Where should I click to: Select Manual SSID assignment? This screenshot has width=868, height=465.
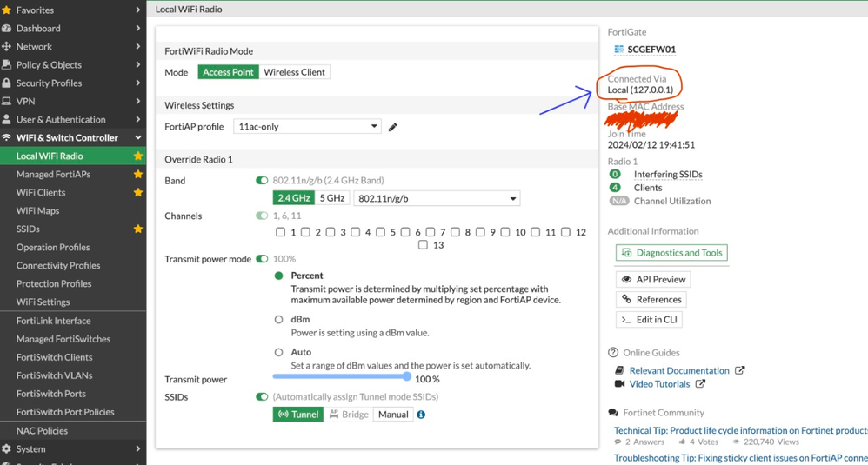393,414
